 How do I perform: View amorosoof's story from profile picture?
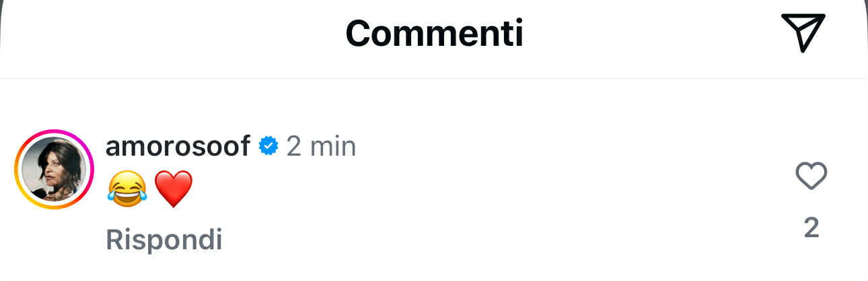pyautogui.click(x=55, y=169)
